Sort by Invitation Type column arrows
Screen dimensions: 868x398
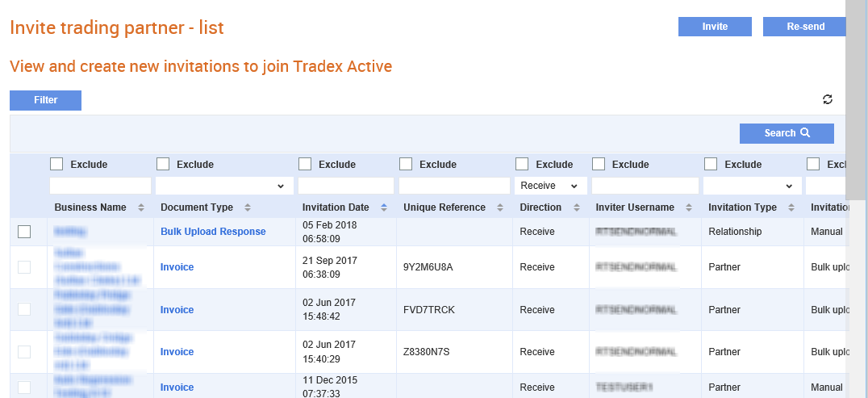click(791, 207)
